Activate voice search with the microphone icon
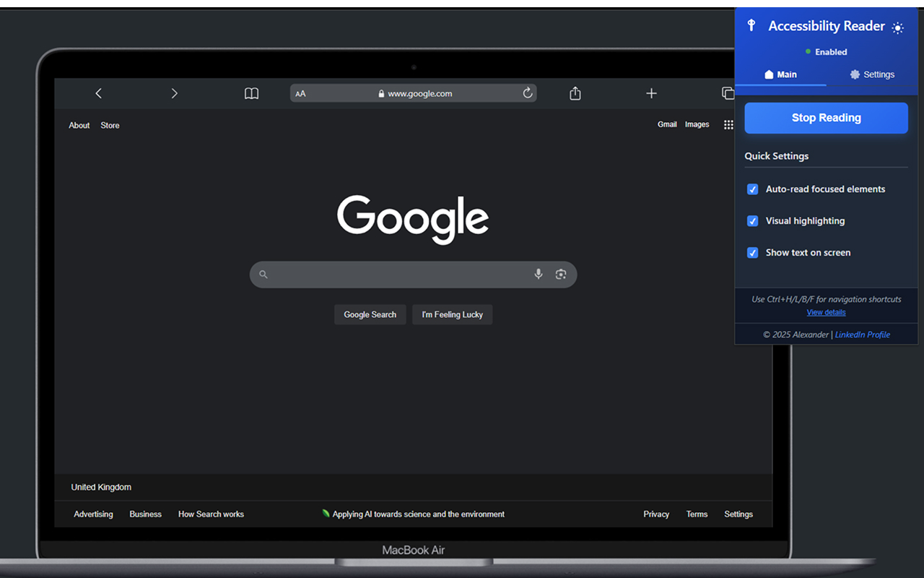The height and width of the screenshot is (578, 924). (538, 274)
